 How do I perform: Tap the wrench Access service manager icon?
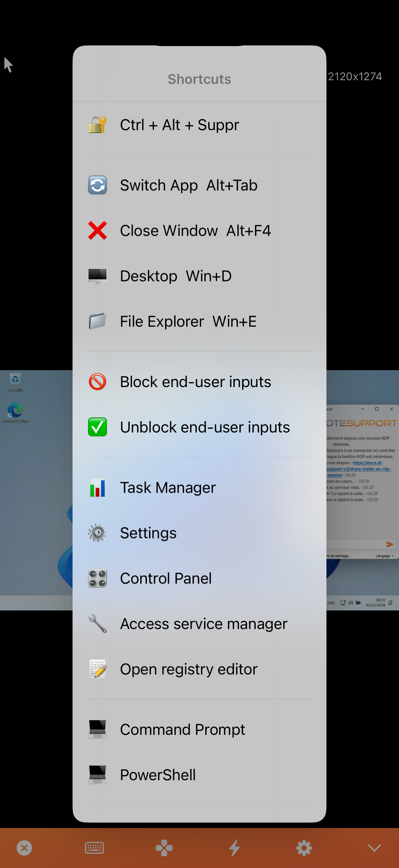[98, 623]
